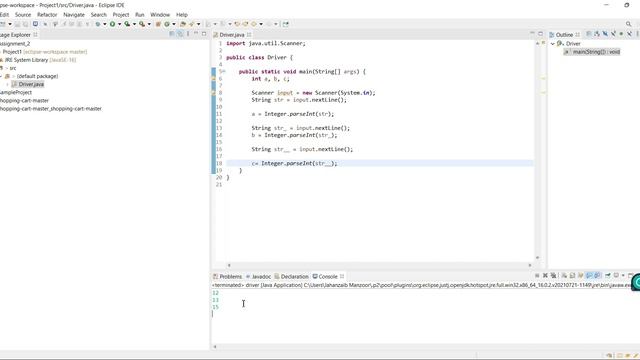Toggle Sort in Outline view
This screenshot has height=360, width=640.
tap(597, 34)
